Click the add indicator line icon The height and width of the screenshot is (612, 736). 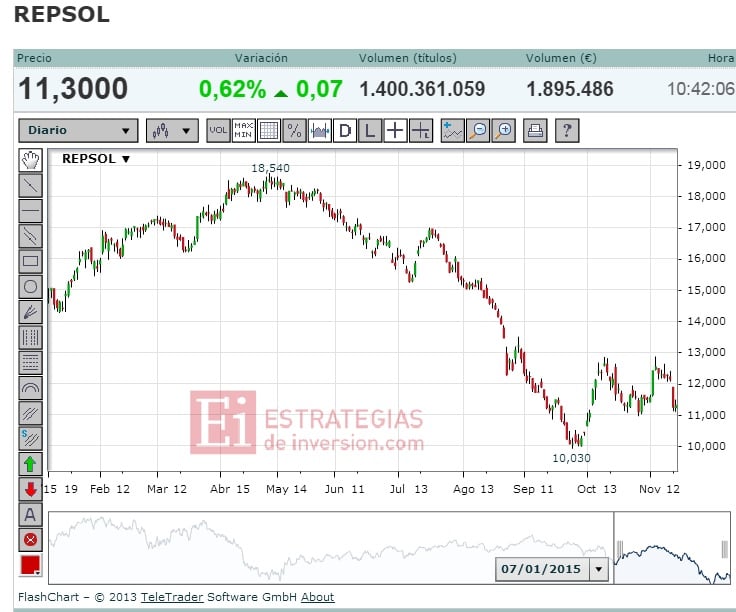pyautogui.click(x=453, y=130)
